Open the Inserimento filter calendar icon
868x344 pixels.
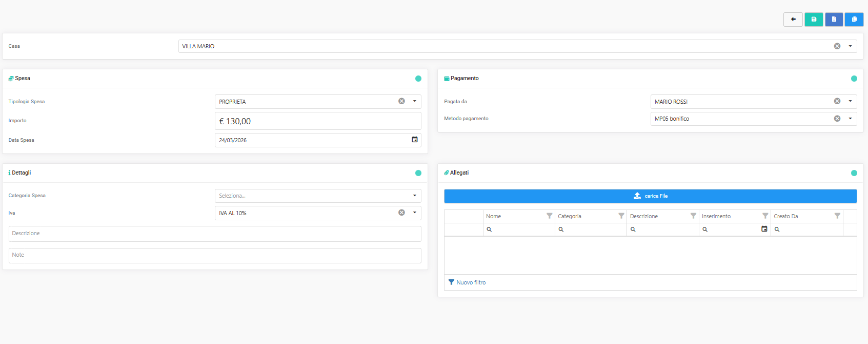pos(764,229)
